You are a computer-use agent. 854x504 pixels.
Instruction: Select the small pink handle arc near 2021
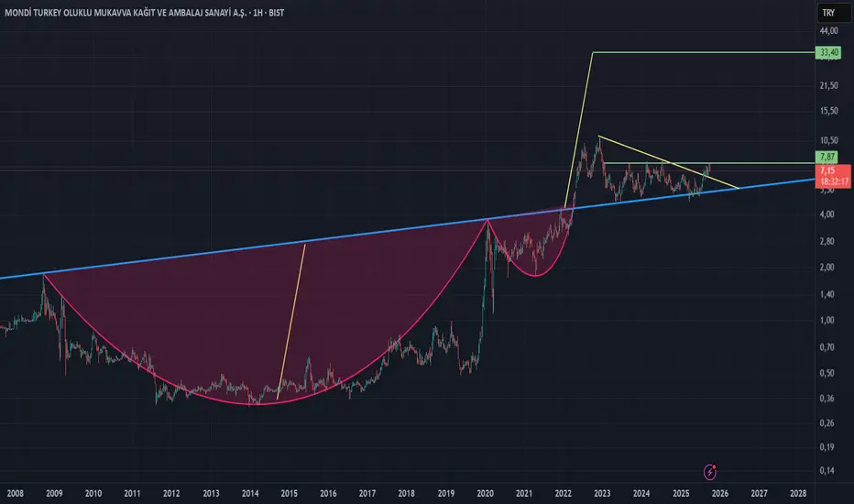pyautogui.click(x=536, y=275)
